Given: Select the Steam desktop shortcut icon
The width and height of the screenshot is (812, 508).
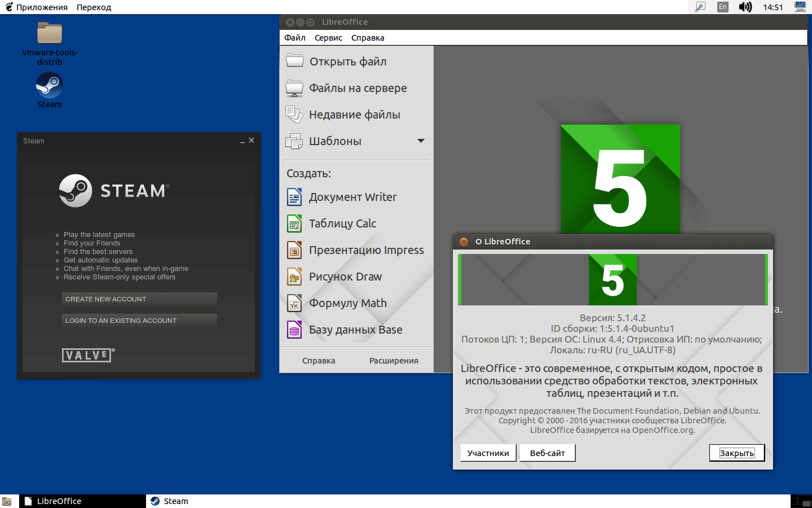Looking at the screenshot, I should click(x=50, y=86).
